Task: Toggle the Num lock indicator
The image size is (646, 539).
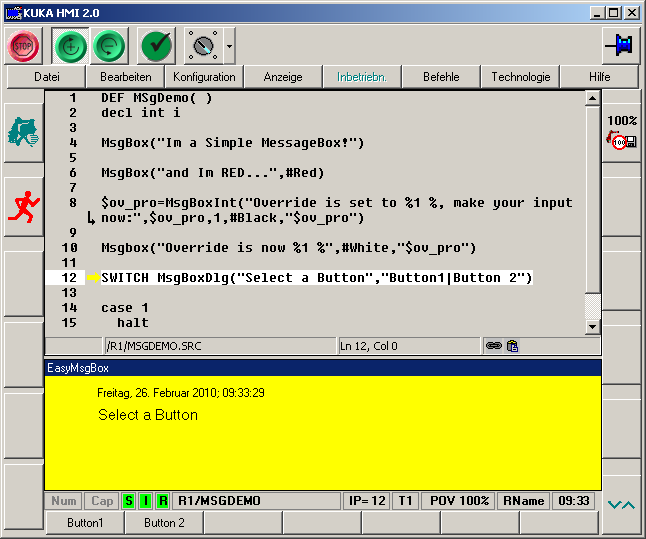Action: click(x=64, y=501)
